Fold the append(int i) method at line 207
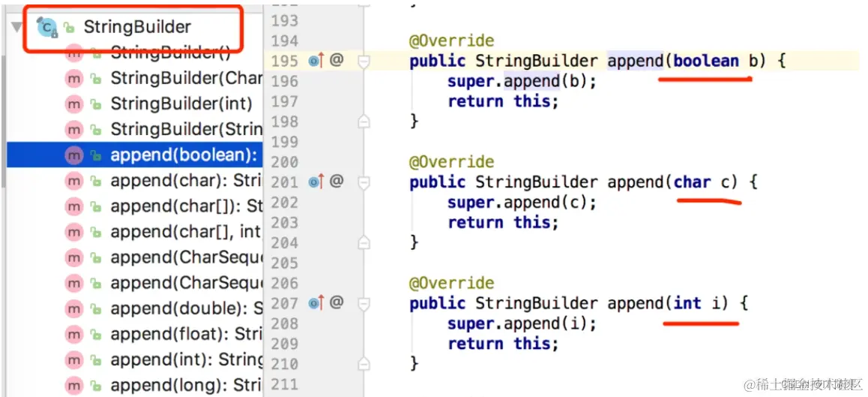Image resolution: width=868 pixels, height=397 pixels. (x=364, y=304)
